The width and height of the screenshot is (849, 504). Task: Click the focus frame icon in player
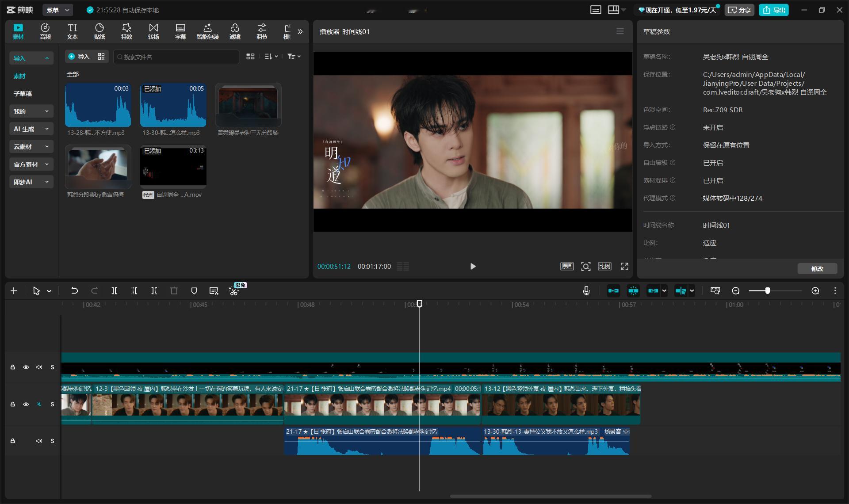pos(585,266)
